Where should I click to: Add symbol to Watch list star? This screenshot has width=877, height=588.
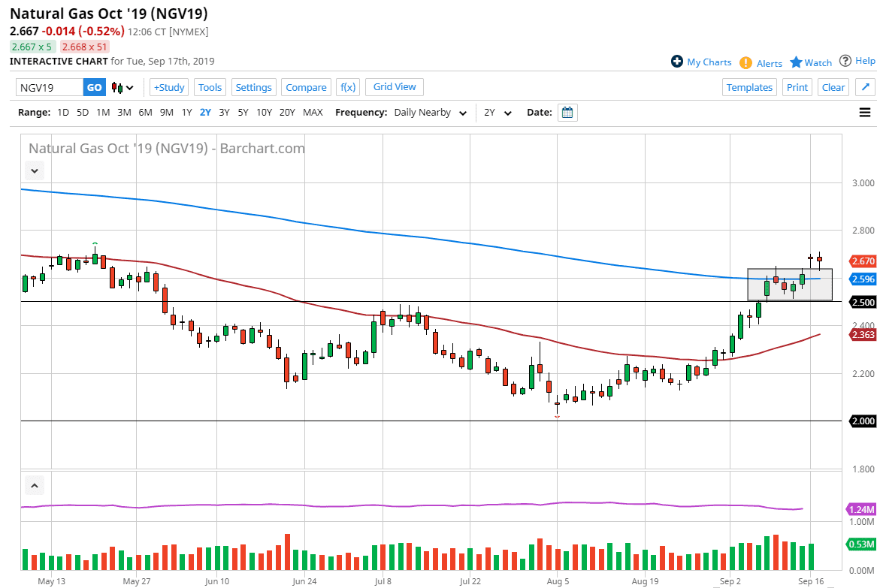tap(810, 62)
